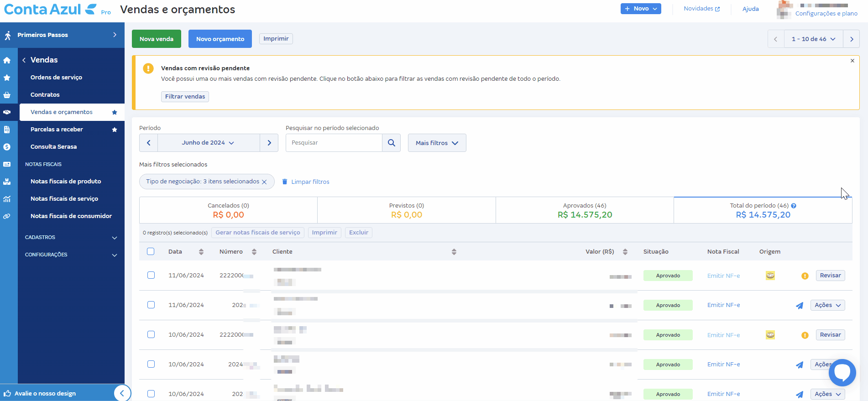Click Filtrar vendas button
The image size is (868, 401).
pos(185,97)
